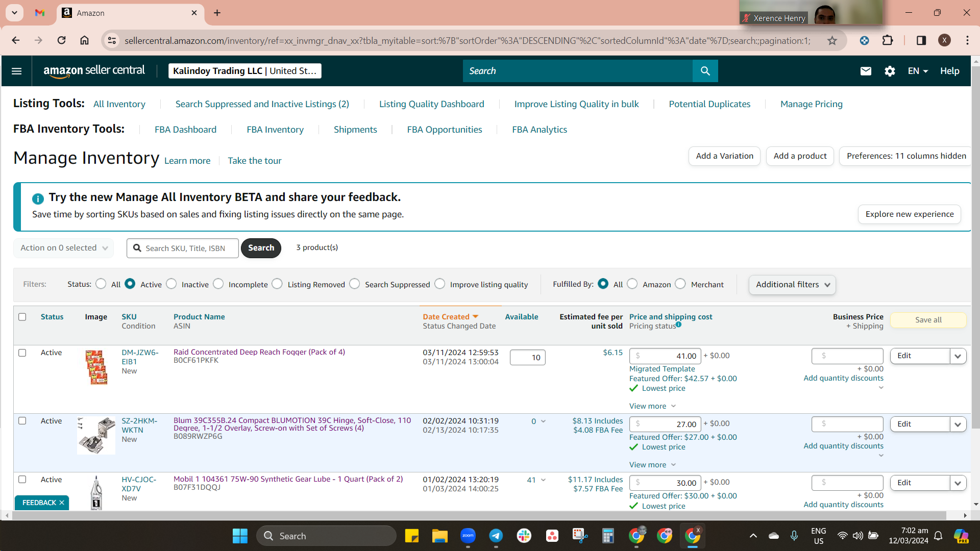The width and height of the screenshot is (980, 551).
Task: Select the Incomplete status filter
Action: coord(218,284)
